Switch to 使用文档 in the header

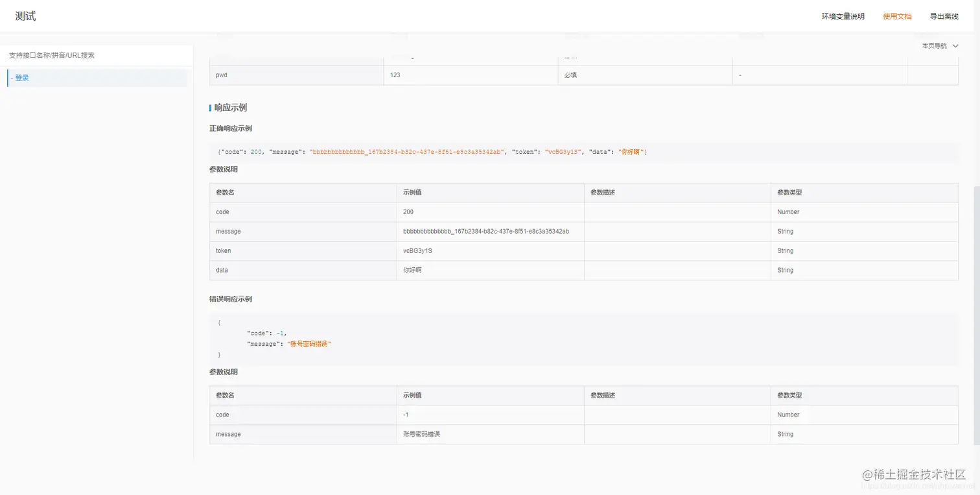(x=897, y=16)
